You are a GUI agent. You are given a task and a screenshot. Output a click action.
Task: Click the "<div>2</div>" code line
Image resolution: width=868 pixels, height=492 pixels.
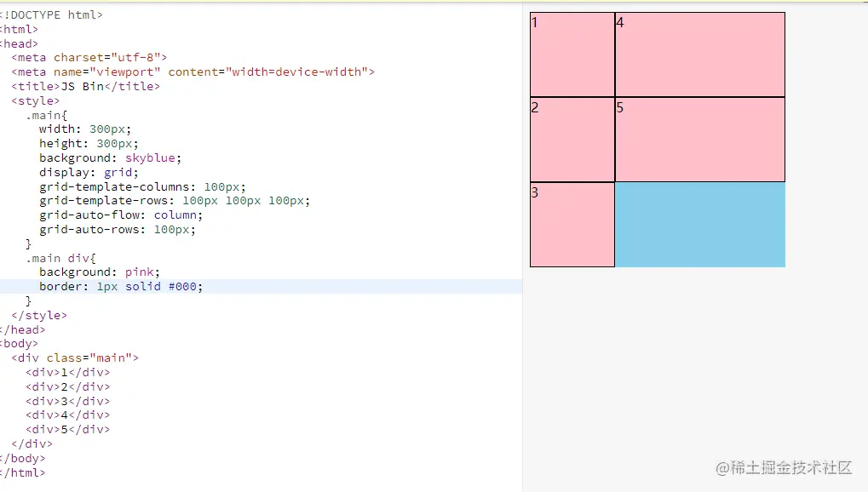67,386
